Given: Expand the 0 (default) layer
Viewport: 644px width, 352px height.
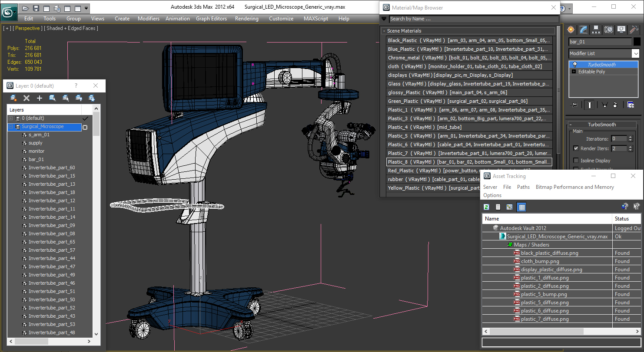Looking at the screenshot, I should (x=10, y=118).
